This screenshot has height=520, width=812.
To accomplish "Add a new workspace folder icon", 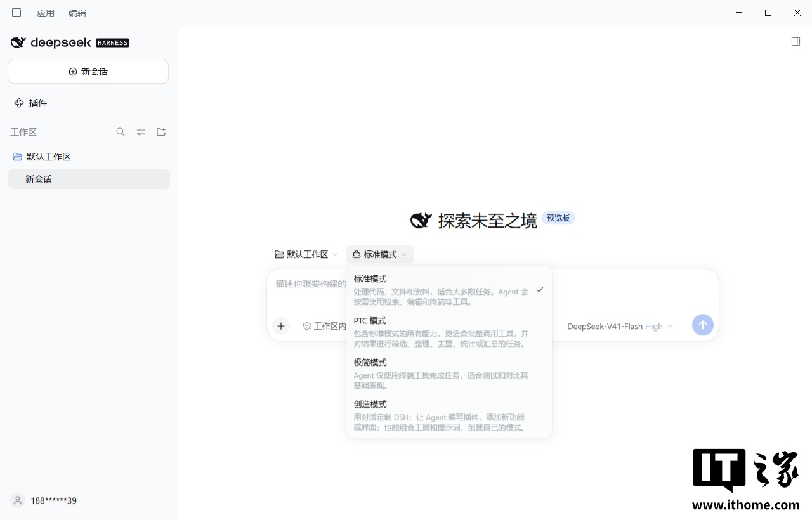I will tap(161, 132).
